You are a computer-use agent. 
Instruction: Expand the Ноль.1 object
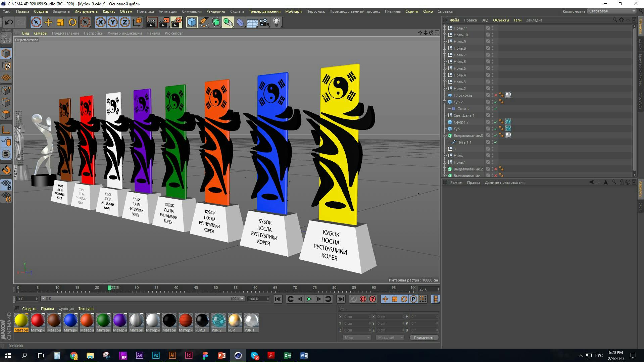[445, 162]
